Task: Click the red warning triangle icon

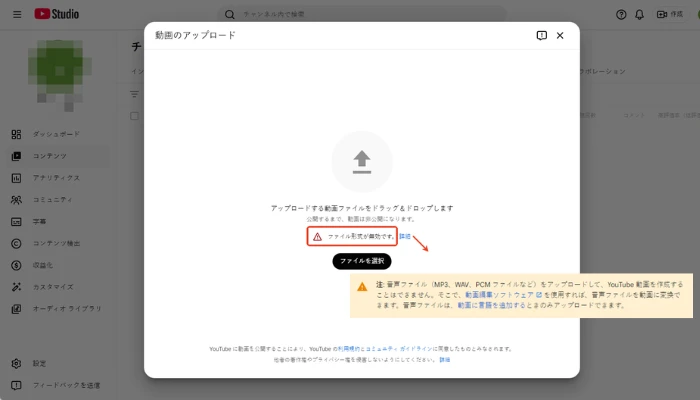Action: 317,237
